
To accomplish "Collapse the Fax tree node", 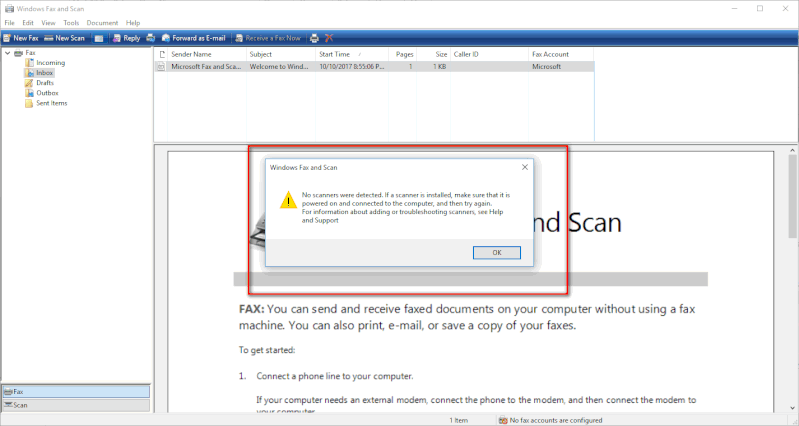I will pos(7,52).
